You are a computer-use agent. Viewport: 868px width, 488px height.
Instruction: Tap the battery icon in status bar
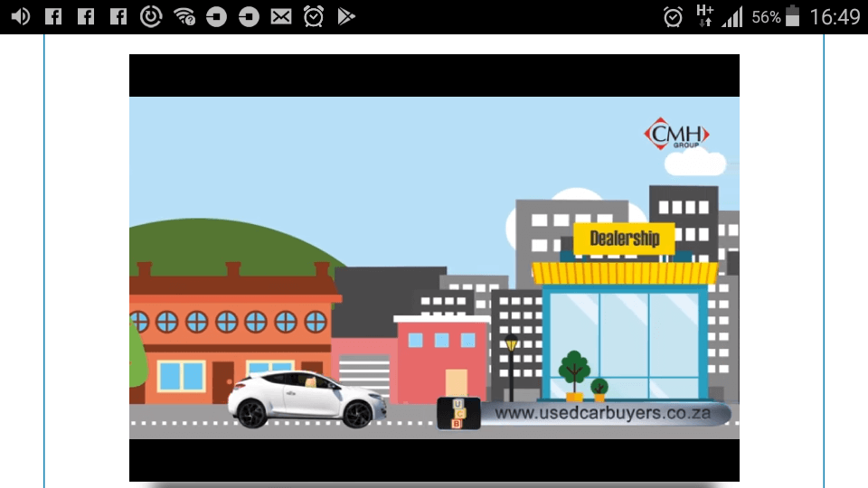pyautogui.click(x=793, y=16)
